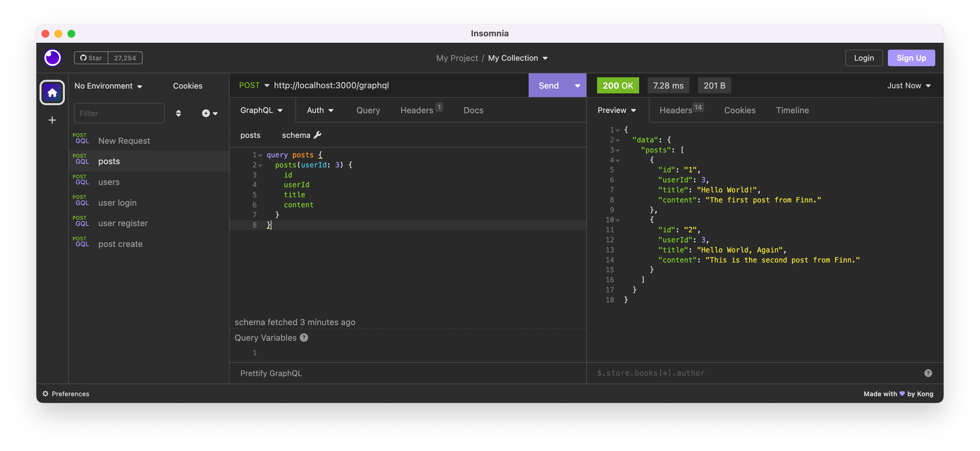Screen dimensions: 980x451
Task: Switch to the request Headers tab
Action: point(421,110)
